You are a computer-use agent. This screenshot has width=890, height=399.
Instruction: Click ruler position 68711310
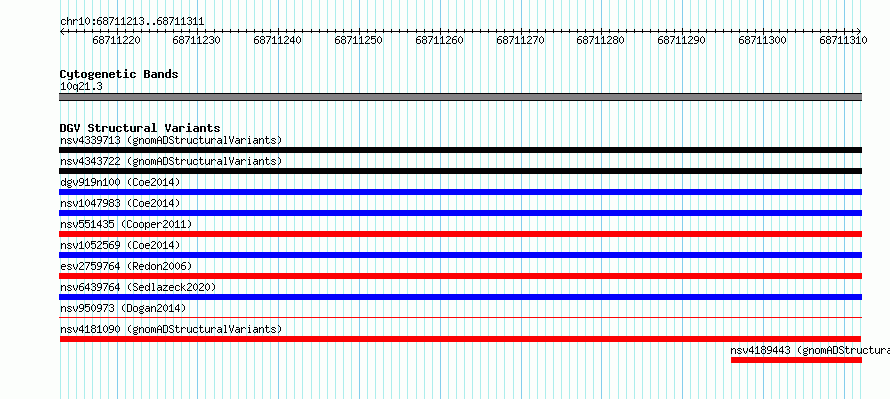pyautogui.click(x=843, y=40)
